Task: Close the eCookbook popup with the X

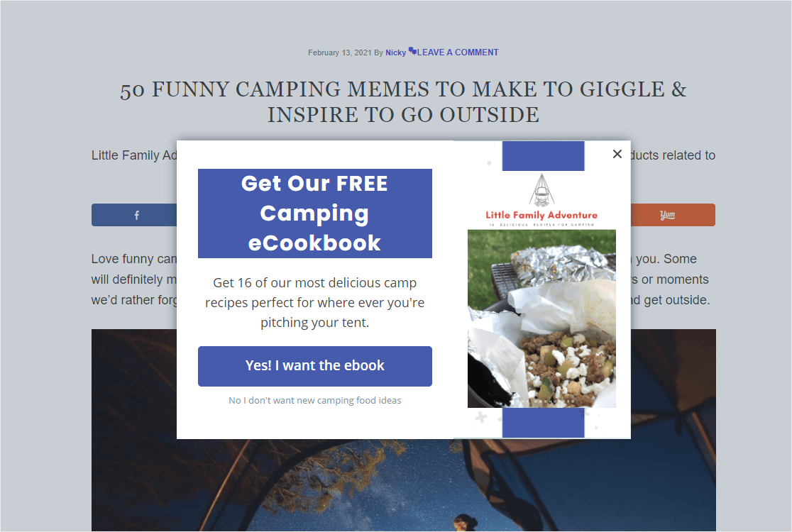Action: click(x=617, y=154)
